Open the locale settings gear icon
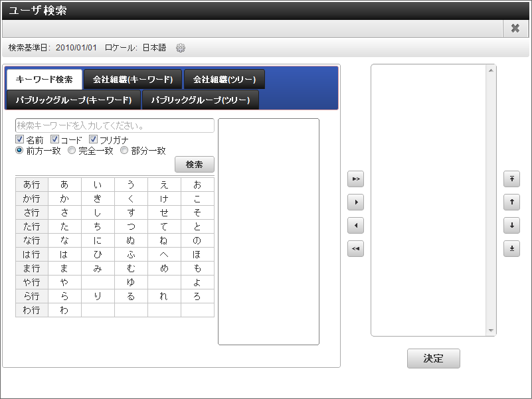The width and height of the screenshot is (532, 399). (180, 47)
